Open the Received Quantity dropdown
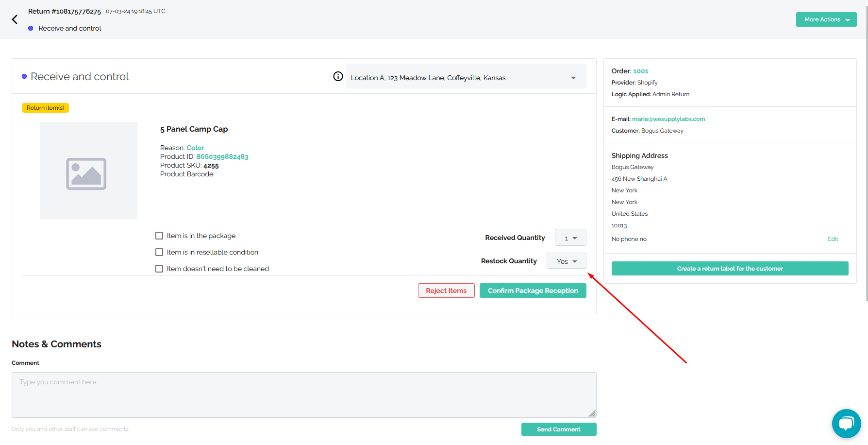 pos(570,238)
